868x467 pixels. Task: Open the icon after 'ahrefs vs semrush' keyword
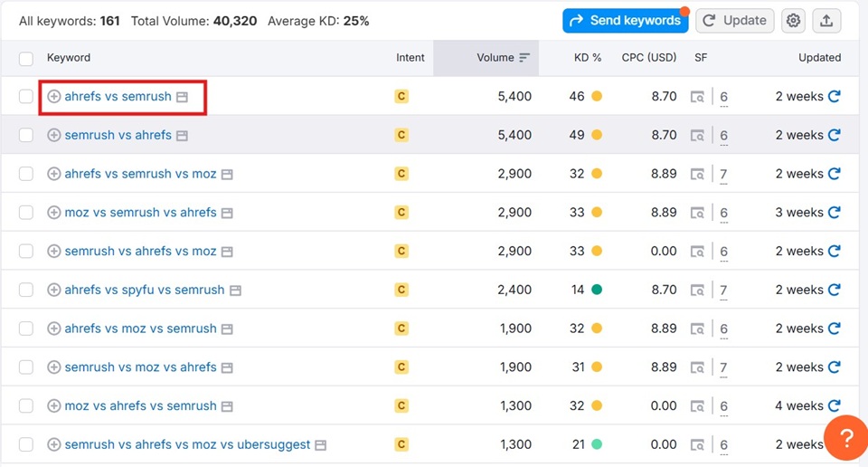(x=182, y=98)
